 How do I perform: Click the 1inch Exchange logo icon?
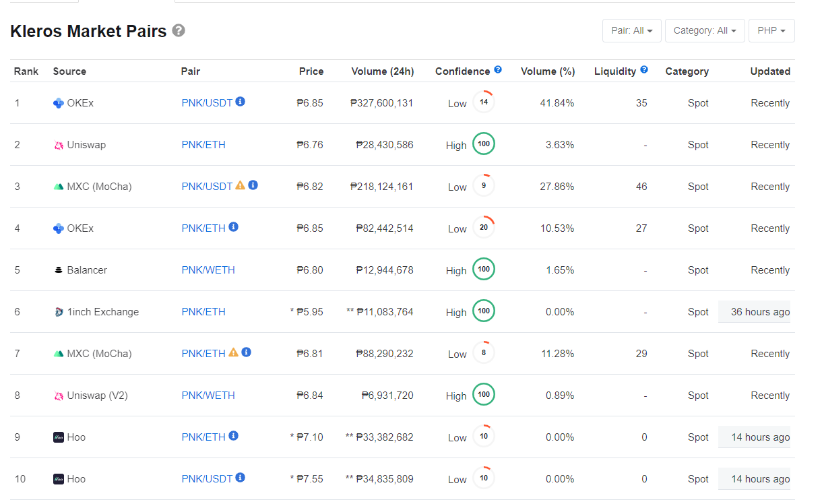coord(59,312)
